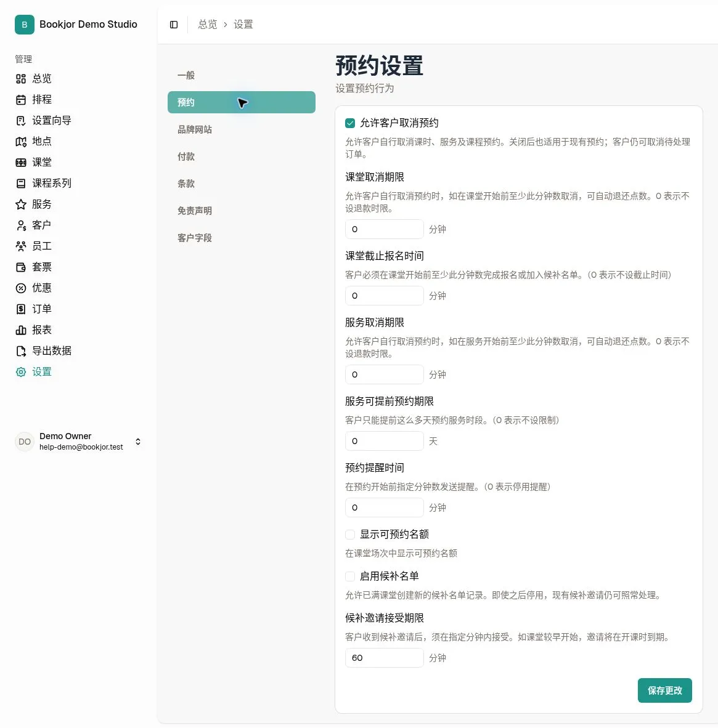The image size is (718, 728).
Task: Click the 设置预约行为 subtitle text
Action: (365, 88)
